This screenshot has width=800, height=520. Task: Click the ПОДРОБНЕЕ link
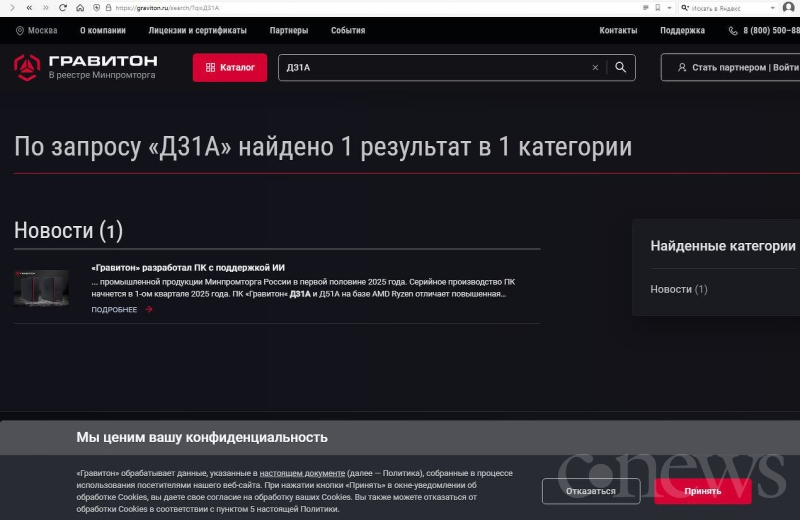click(x=114, y=310)
